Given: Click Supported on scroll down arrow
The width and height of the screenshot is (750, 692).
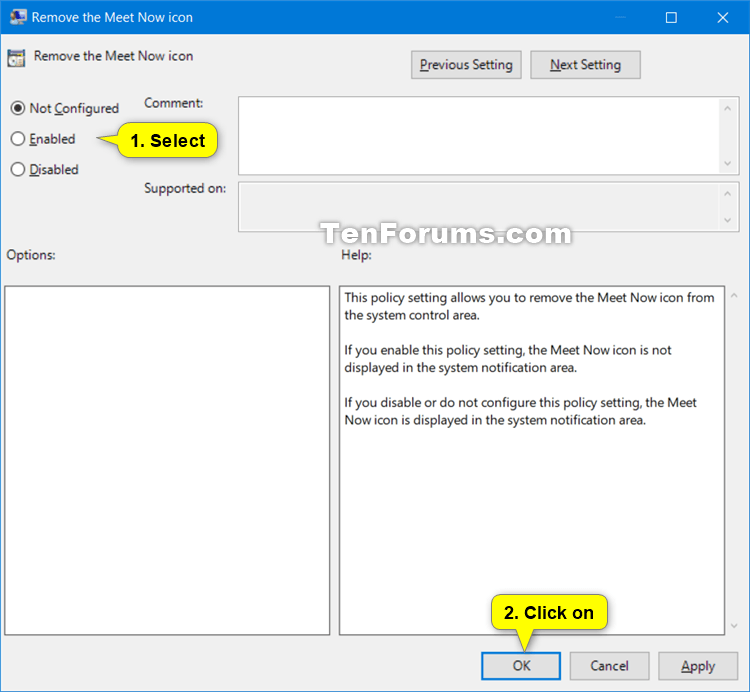Looking at the screenshot, I should tap(728, 220).
